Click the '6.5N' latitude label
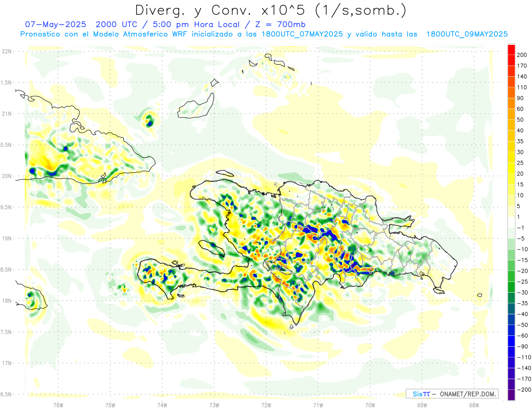Screen dimensions: 532x411 click(7, 394)
